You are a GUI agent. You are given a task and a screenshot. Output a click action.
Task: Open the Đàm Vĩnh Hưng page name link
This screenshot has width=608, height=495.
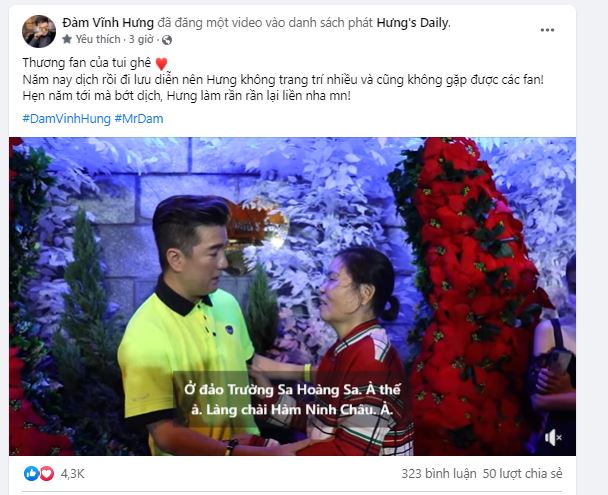pyautogui.click(x=108, y=23)
